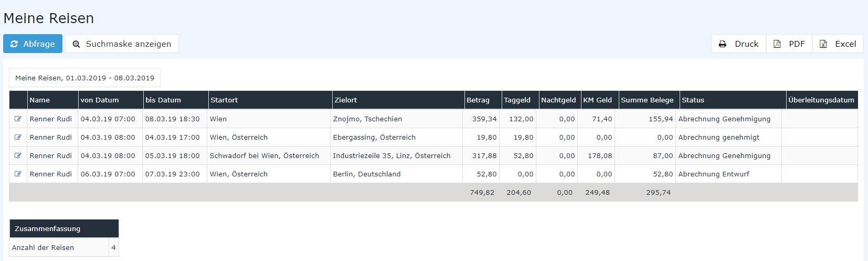
Task: Sort by the bis Datum column header
Action: pos(163,100)
